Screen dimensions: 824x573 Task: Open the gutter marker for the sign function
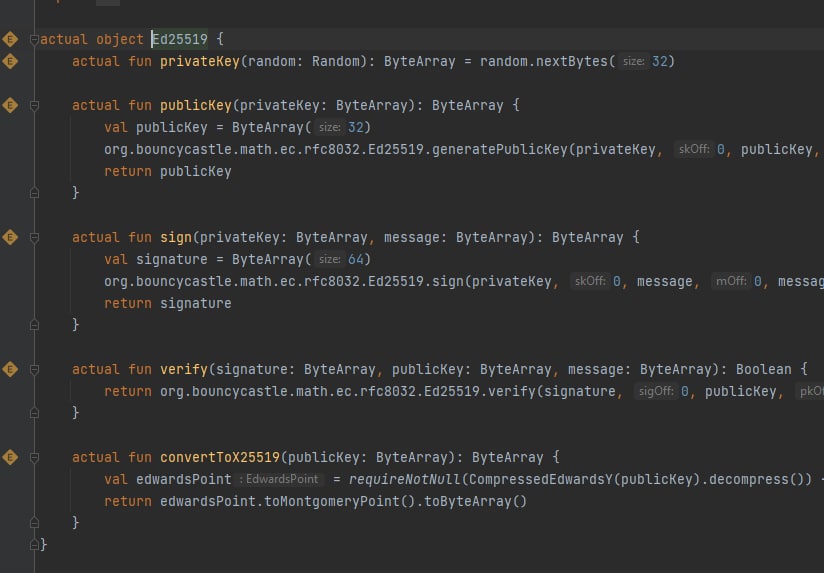click(x=10, y=237)
